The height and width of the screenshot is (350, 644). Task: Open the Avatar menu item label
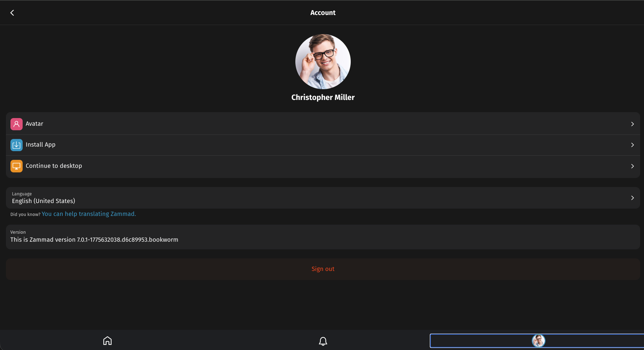pyautogui.click(x=34, y=124)
